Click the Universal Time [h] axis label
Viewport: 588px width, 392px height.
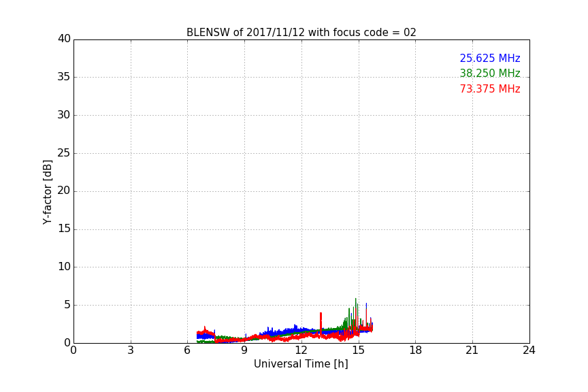[x=301, y=364]
